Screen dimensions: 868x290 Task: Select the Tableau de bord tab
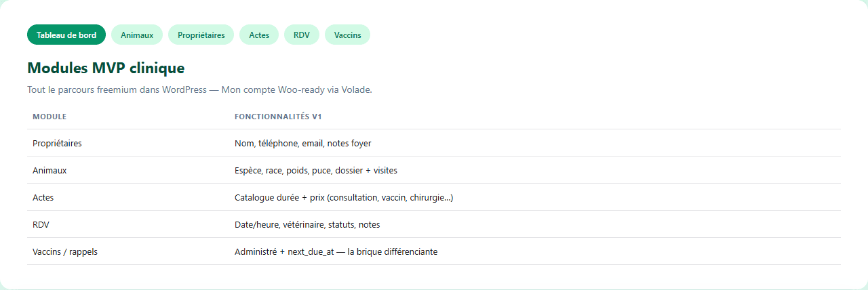[x=66, y=35]
